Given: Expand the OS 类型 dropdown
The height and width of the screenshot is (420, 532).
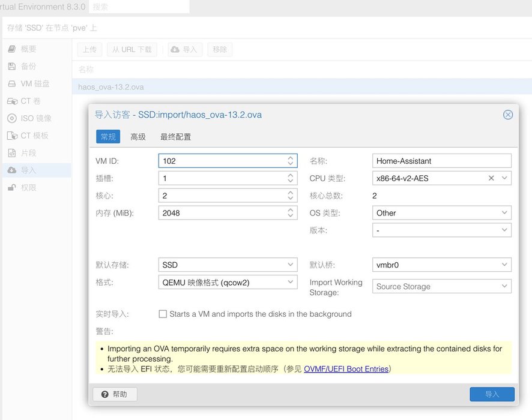Looking at the screenshot, I should (x=504, y=213).
